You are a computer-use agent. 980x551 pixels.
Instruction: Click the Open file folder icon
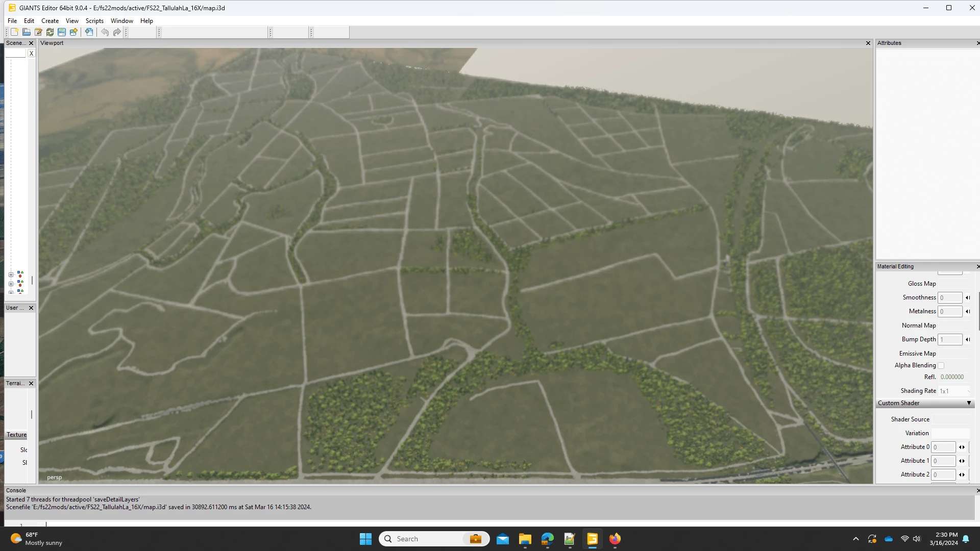point(27,32)
